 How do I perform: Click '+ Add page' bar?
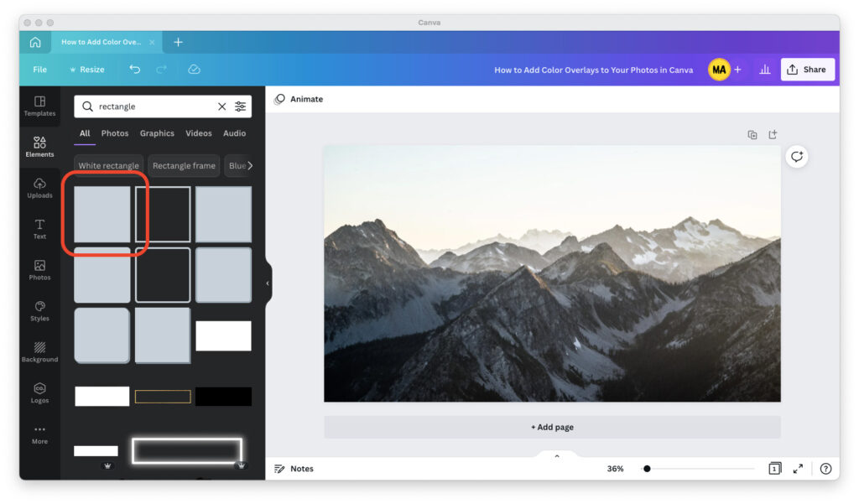[x=552, y=427]
